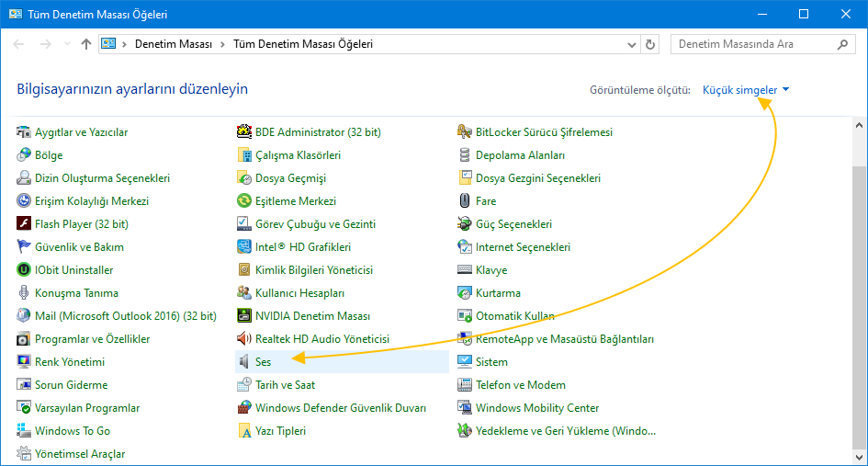Open Dosya Gezgini Seçenekleri link
Viewport: 868px width, 466px height.
538,178
